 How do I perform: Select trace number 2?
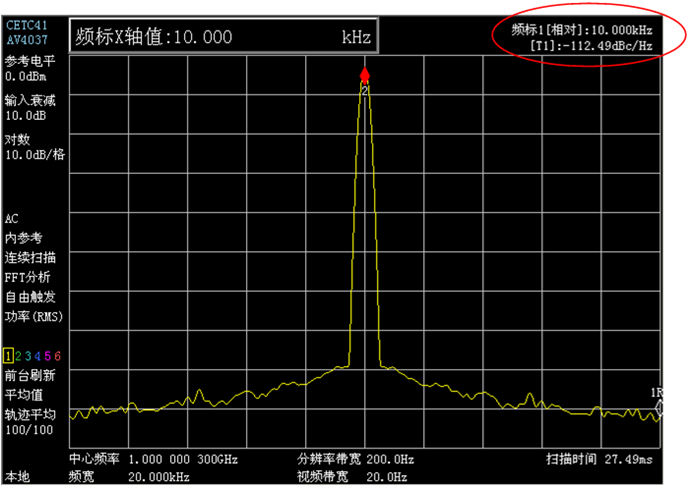pyautogui.click(x=18, y=357)
